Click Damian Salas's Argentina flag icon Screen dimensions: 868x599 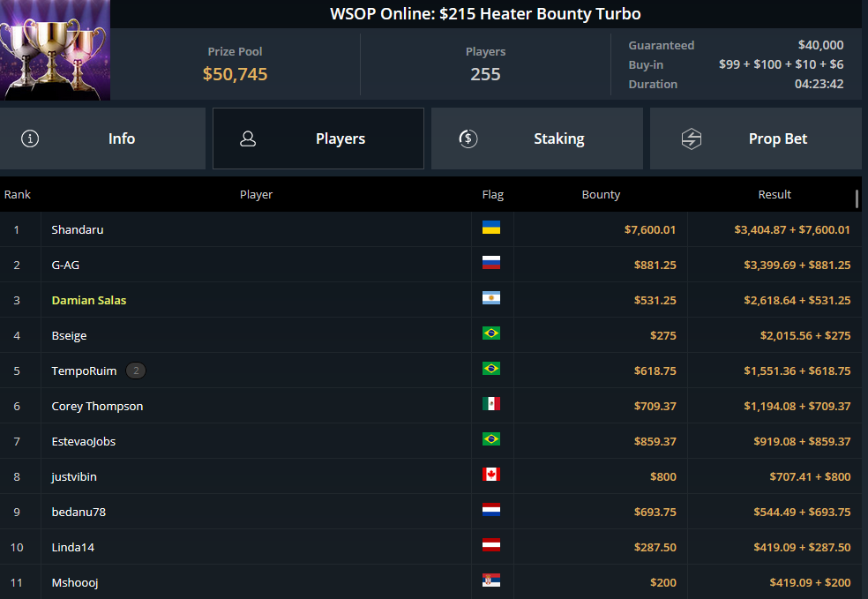[x=491, y=298]
